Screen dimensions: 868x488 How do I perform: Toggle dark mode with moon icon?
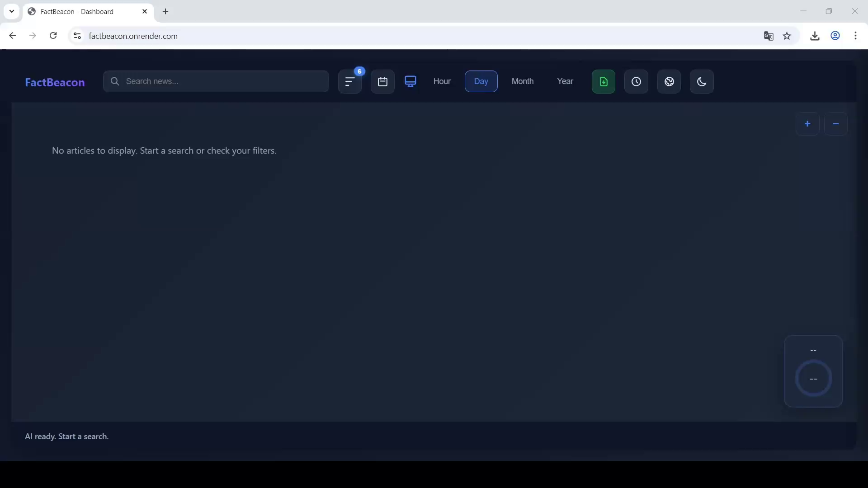[x=702, y=82]
